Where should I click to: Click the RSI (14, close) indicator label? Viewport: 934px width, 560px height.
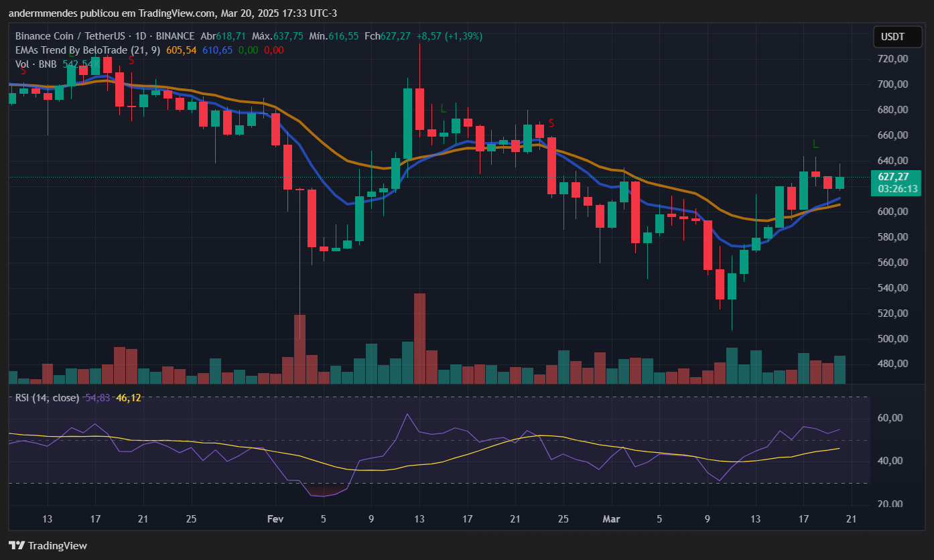coord(47,398)
